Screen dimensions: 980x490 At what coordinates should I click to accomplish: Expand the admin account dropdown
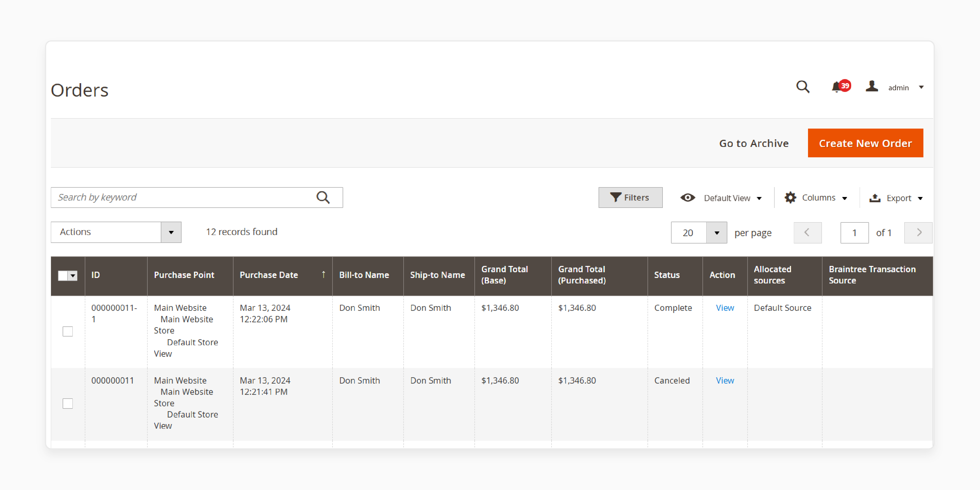(x=921, y=88)
